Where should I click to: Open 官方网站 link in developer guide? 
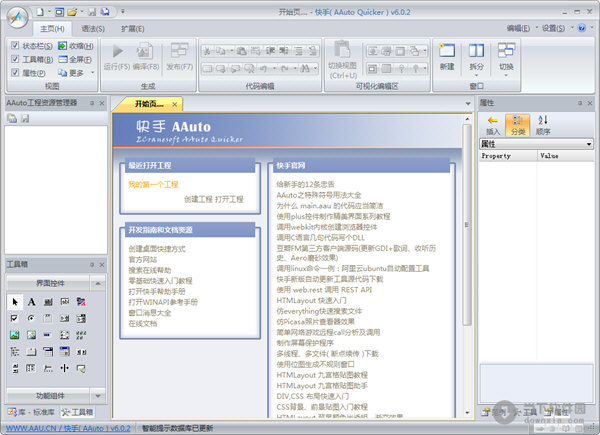click(x=142, y=259)
